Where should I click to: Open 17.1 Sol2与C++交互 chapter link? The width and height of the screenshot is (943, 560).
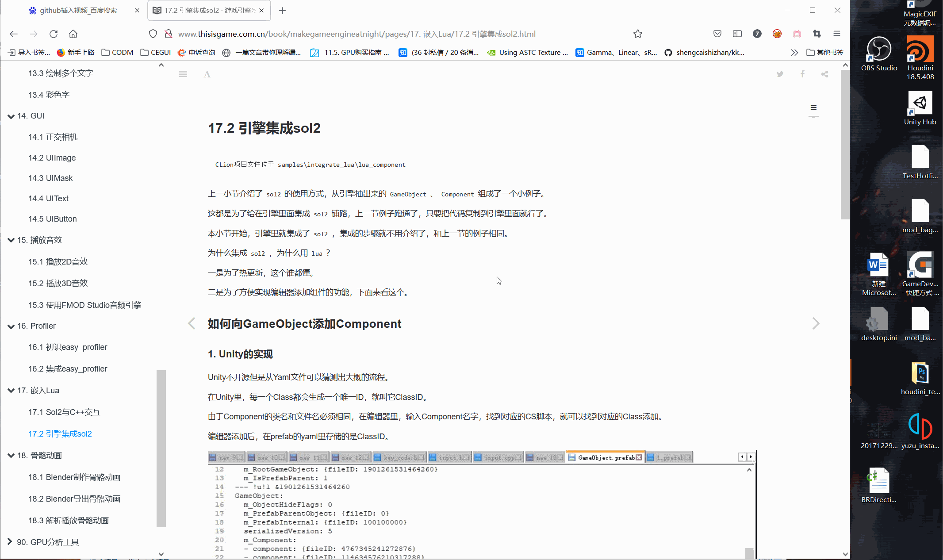coord(64,412)
